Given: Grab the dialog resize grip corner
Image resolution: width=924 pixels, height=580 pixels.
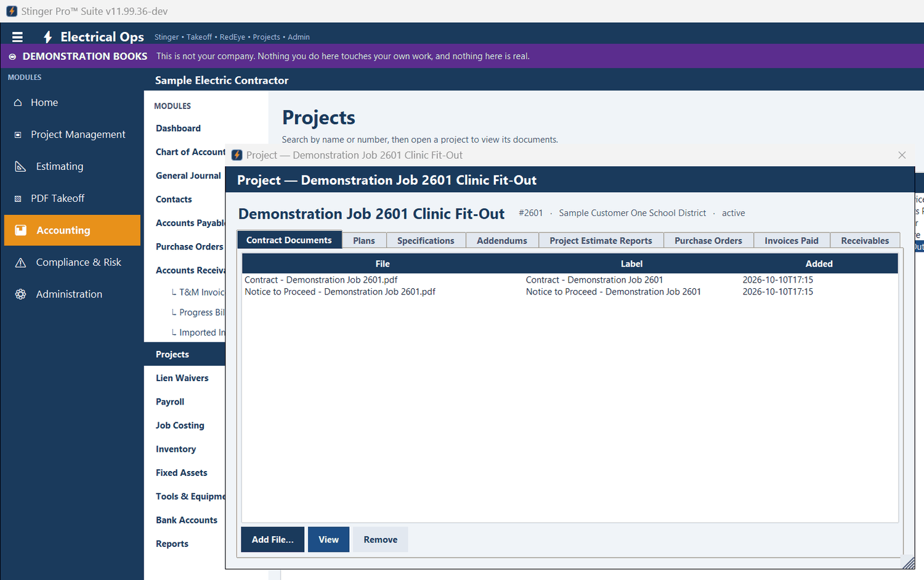Looking at the screenshot, I should [x=908, y=563].
